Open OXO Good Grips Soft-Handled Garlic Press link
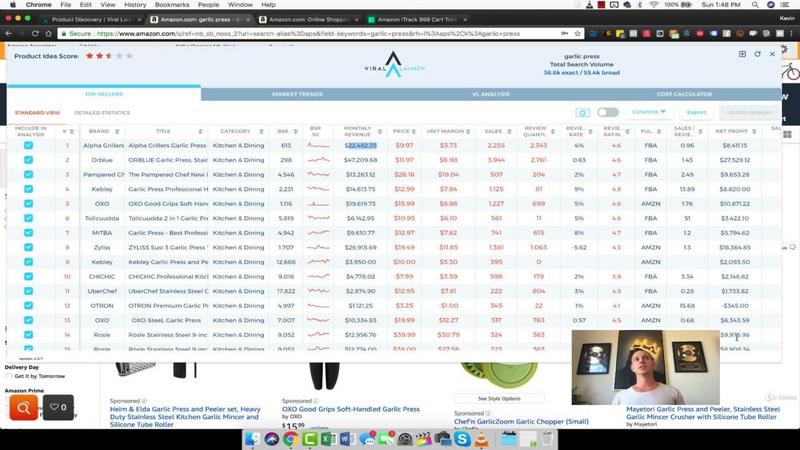Screen dimensions: 800x450 (351, 409)
